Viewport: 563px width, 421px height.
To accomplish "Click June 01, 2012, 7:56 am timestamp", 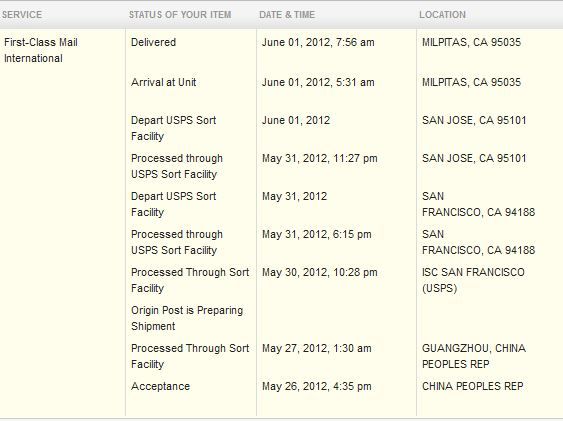I will [x=318, y=42].
